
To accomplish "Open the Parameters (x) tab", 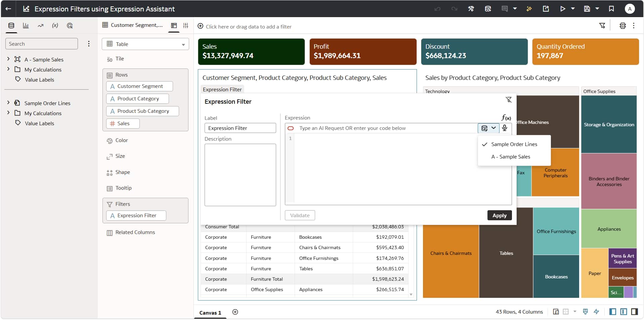I will coord(55,26).
